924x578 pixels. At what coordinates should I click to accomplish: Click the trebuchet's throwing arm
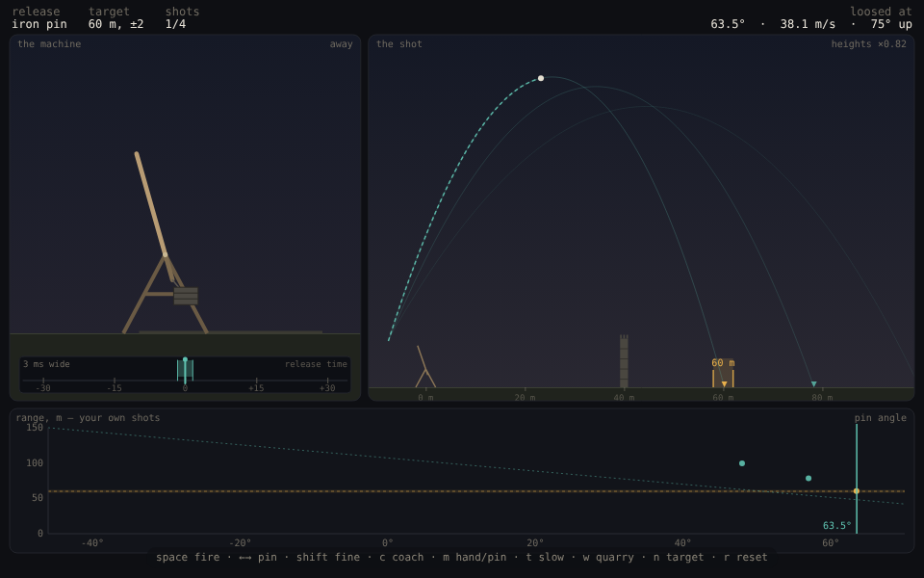(152, 206)
